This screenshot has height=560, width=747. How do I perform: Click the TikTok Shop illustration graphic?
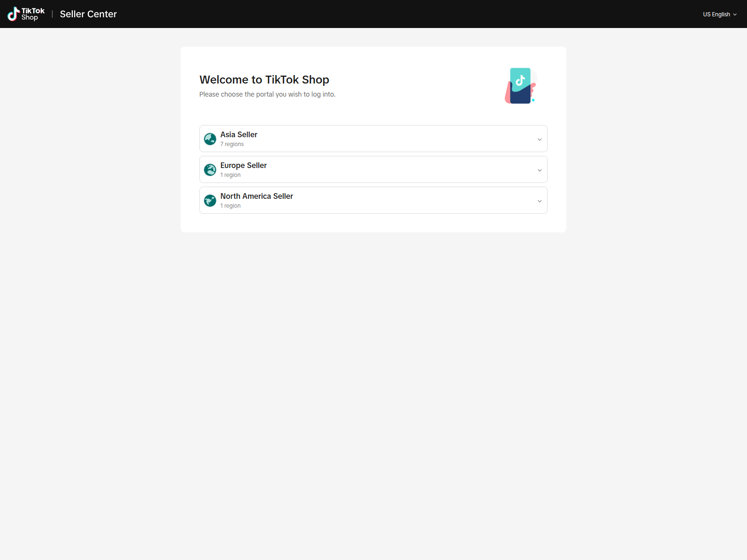(520, 85)
